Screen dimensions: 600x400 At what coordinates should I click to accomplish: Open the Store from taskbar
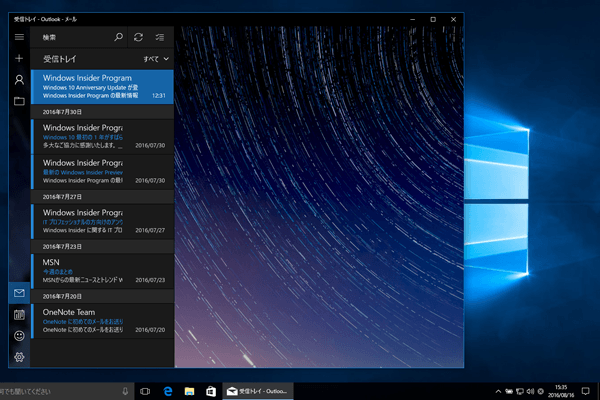(210, 391)
